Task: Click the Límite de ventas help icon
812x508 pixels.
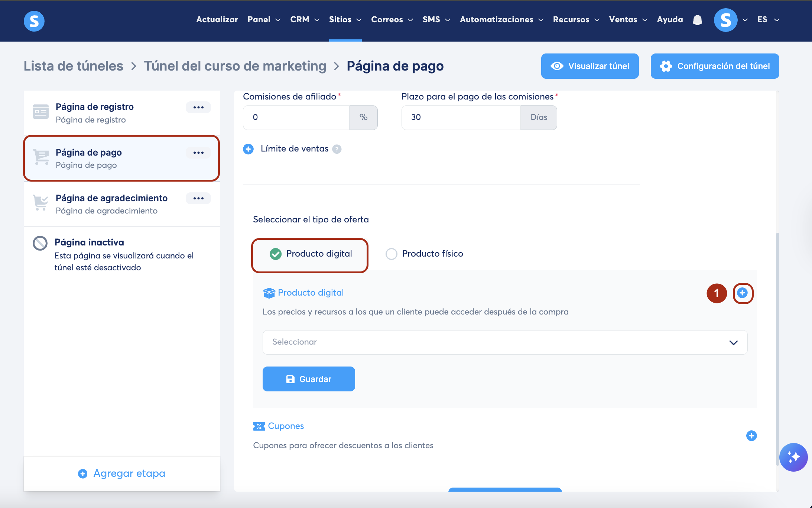Action: pyautogui.click(x=337, y=149)
